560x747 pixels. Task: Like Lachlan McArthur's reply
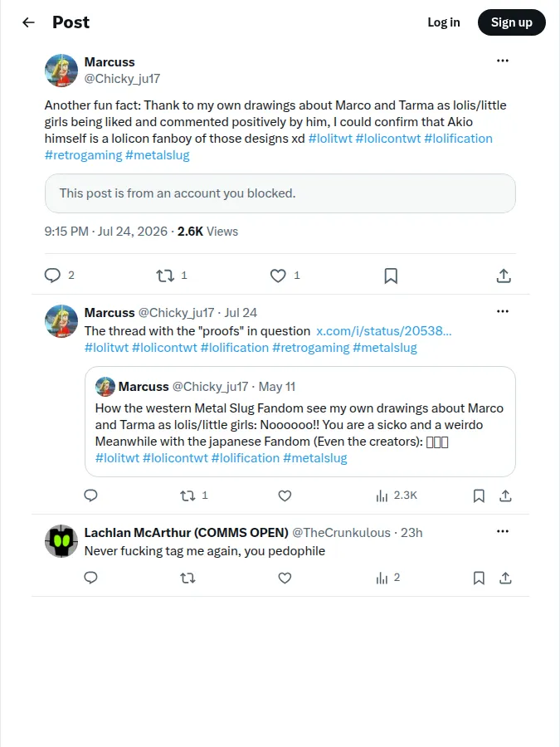click(285, 578)
